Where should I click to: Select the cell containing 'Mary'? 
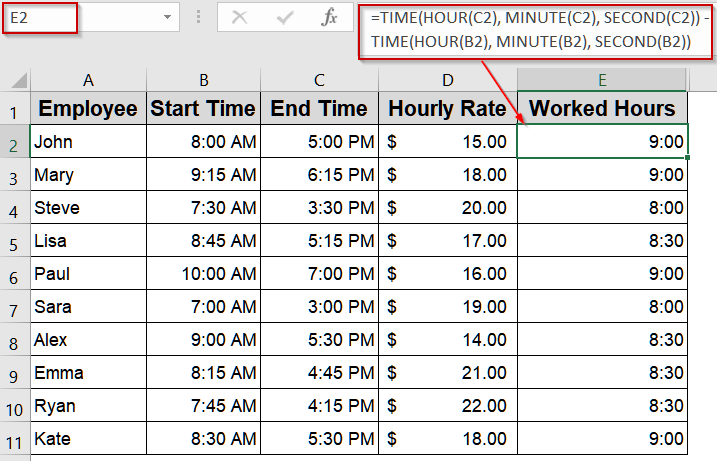coord(88,174)
